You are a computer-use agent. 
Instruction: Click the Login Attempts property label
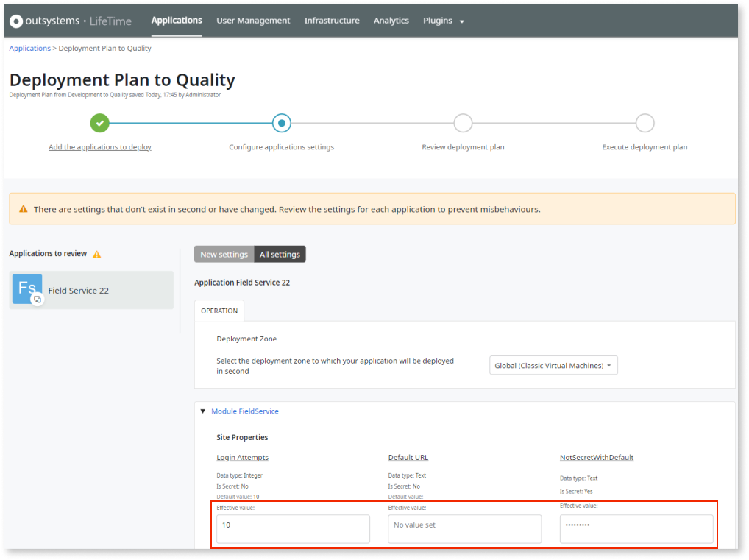click(243, 457)
